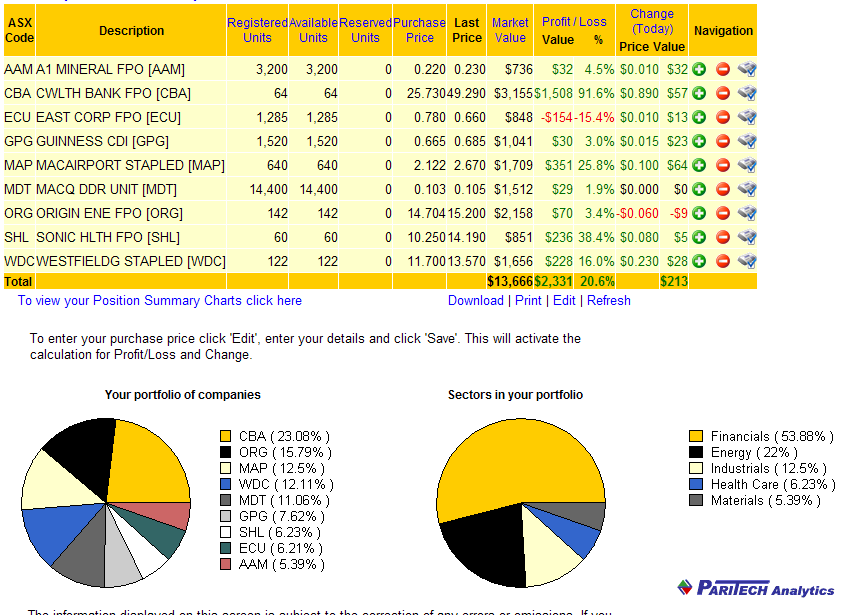Click the green plus icon for SHL
851x615 pixels.
(699, 237)
